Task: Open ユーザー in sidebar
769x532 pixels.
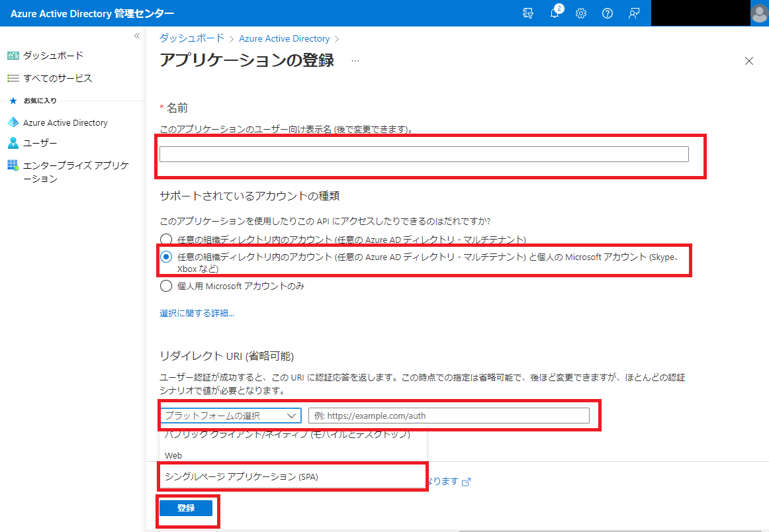Action: (40, 143)
